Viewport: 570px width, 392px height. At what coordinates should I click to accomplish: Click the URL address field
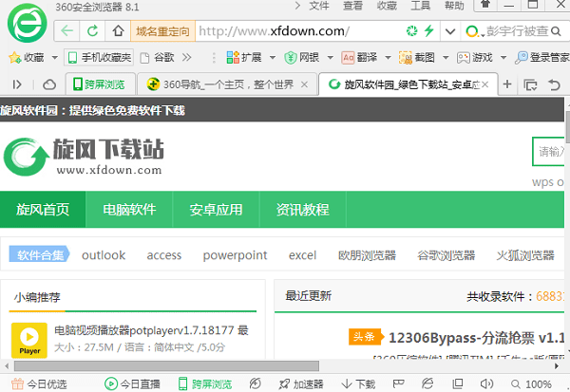294,31
